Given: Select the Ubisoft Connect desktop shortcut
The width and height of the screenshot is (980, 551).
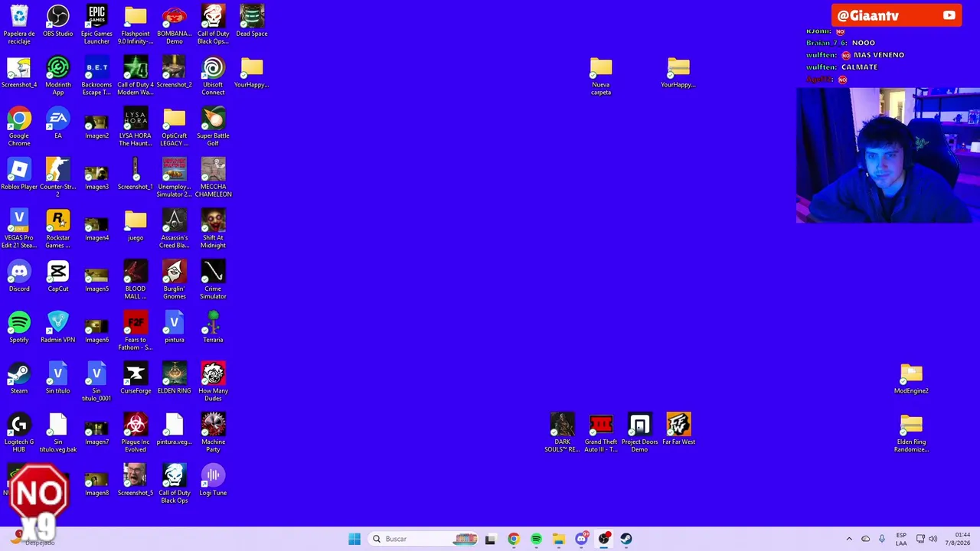Looking at the screenshot, I should pos(213,76).
